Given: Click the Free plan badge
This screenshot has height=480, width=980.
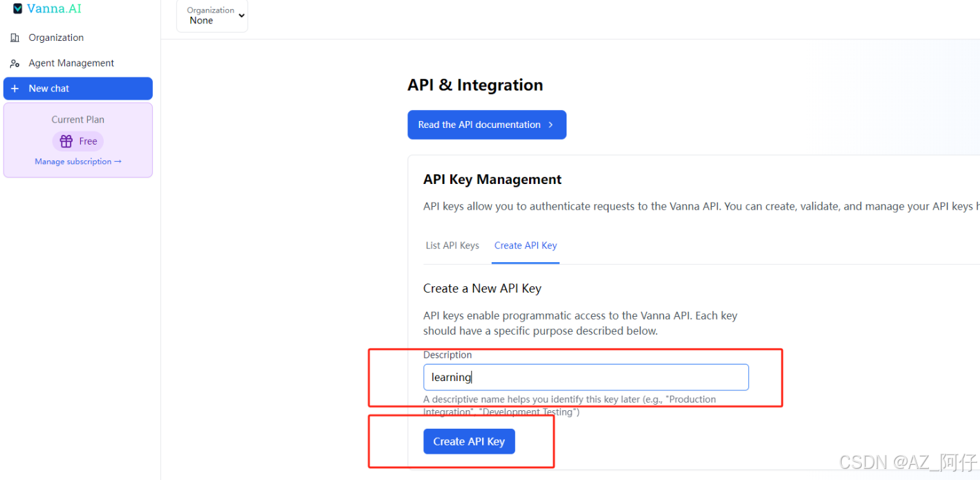Looking at the screenshot, I should point(78,141).
